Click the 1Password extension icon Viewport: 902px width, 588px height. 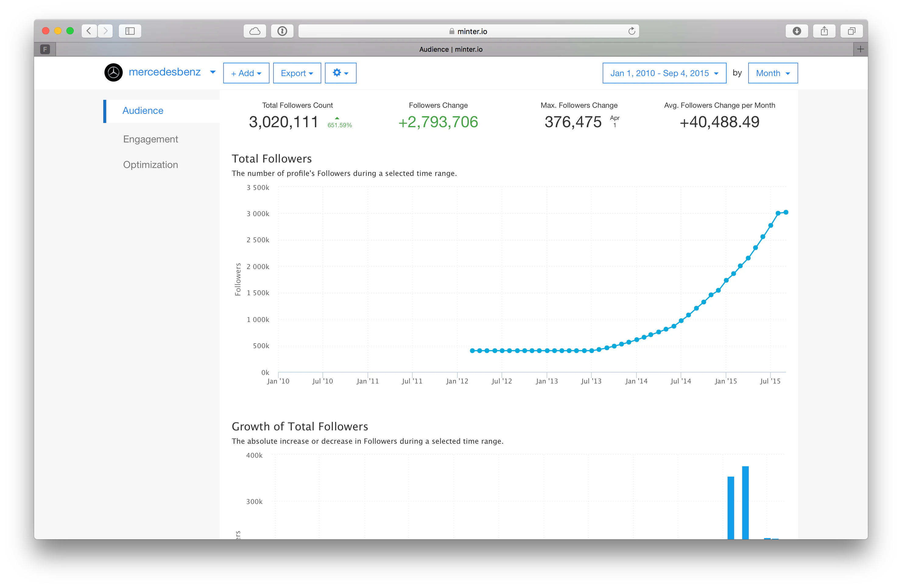(x=282, y=31)
